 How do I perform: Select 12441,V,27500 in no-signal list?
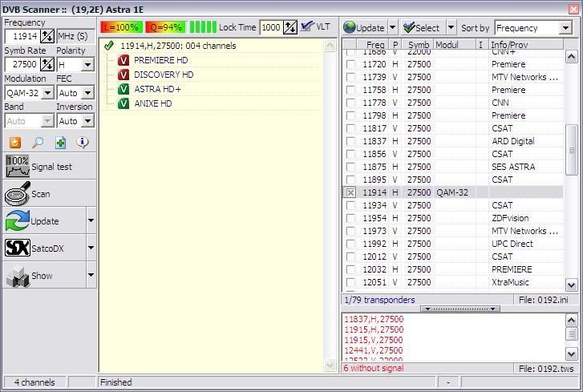point(374,350)
